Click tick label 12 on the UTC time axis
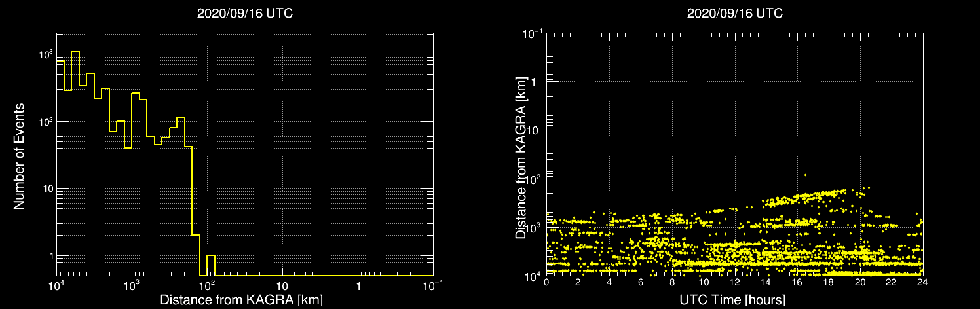The height and width of the screenshot is (309, 980). tap(734, 283)
